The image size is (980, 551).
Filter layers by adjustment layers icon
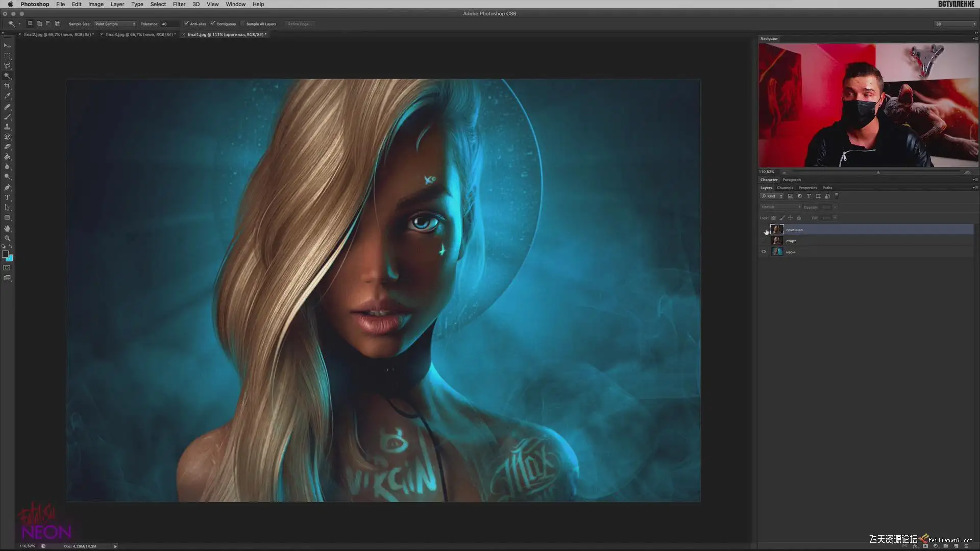coord(799,196)
